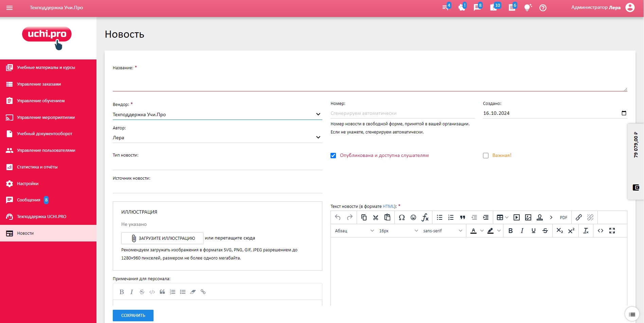
Task: Open the user profile avatar icon
Action: click(630, 7)
